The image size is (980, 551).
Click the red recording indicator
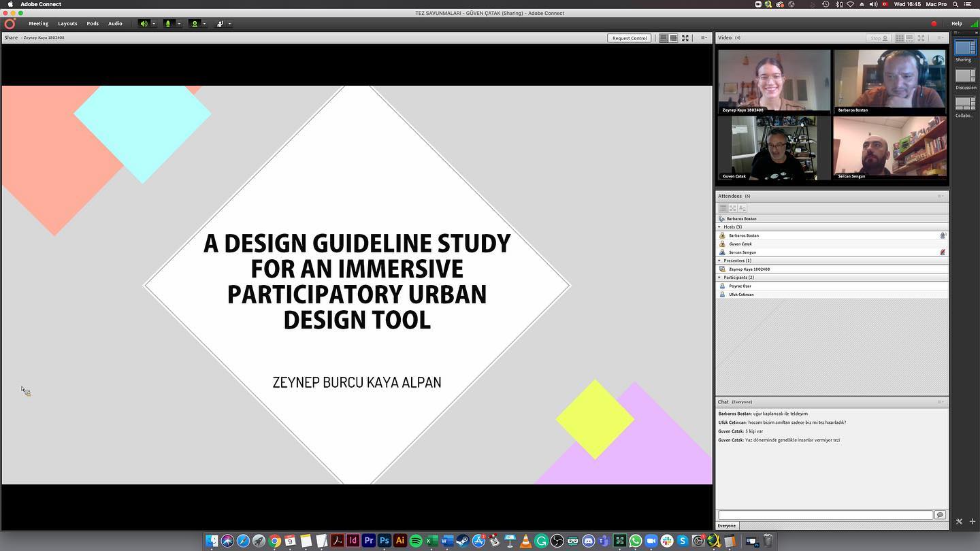[934, 24]
